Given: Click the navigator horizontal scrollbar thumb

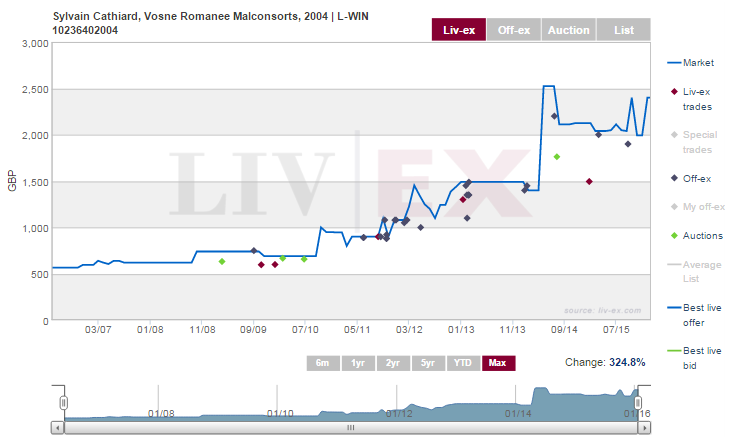Looking at the screenshot, I should pos(351,427).
